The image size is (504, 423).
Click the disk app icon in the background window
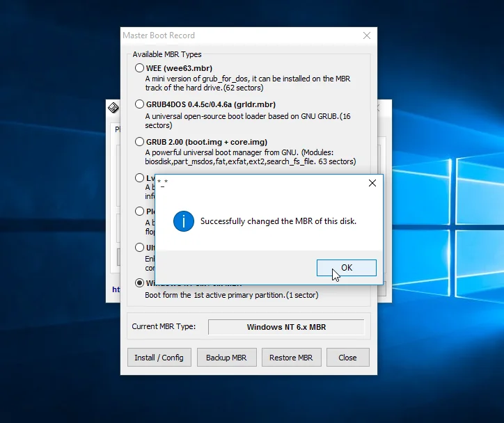click(113, 108)
